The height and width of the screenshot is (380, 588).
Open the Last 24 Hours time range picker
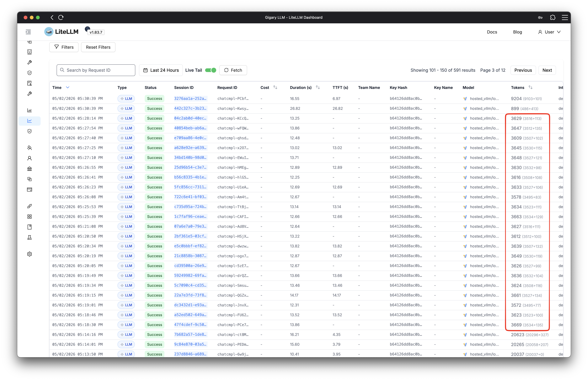[161, 70]
